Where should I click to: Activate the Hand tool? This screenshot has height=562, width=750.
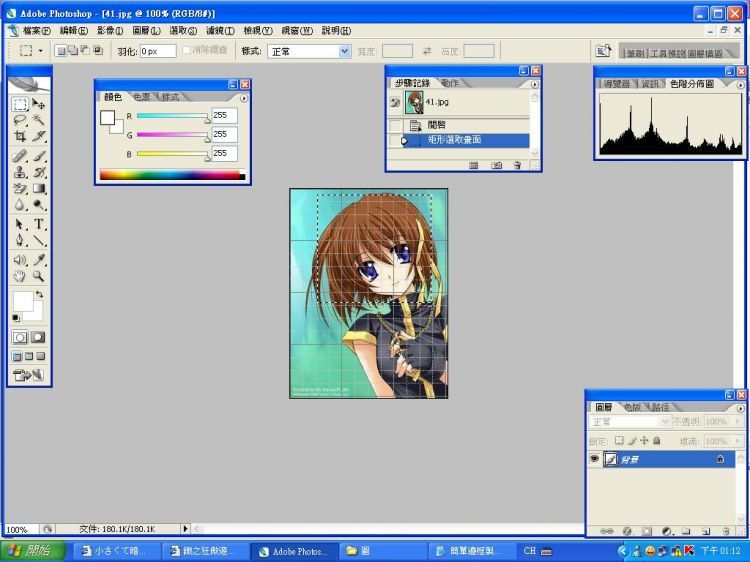click(20, 275)
